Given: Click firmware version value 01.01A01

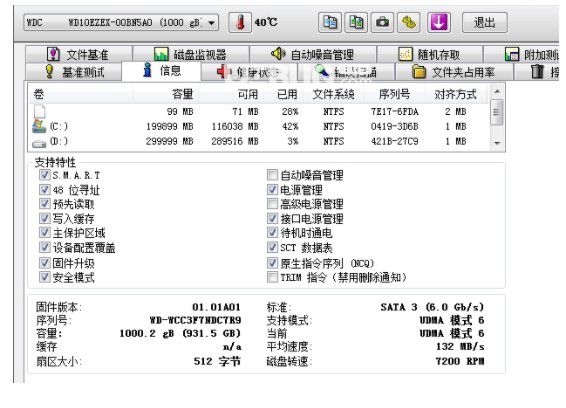Looking at the screenshot, I should (216, 307).
